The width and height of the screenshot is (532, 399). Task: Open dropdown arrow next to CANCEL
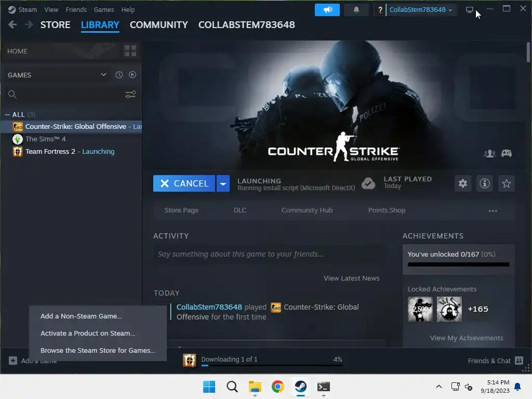(223, 183)
